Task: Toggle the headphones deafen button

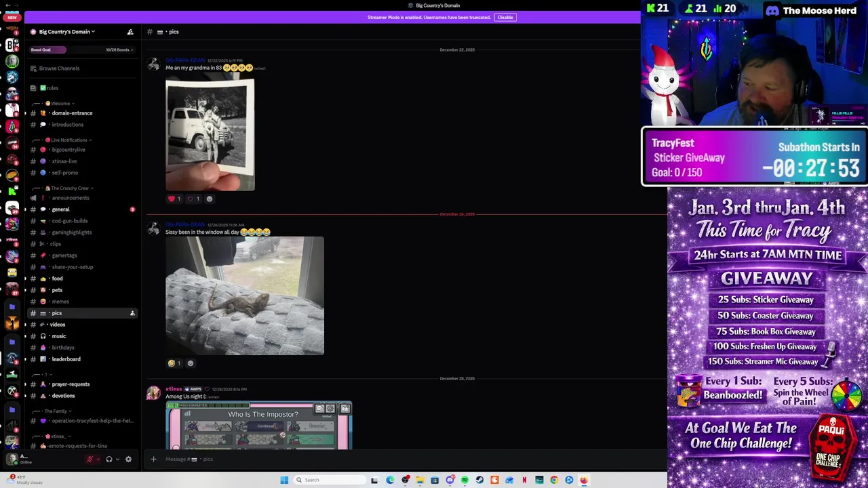Action: click(x=108, y=459)
